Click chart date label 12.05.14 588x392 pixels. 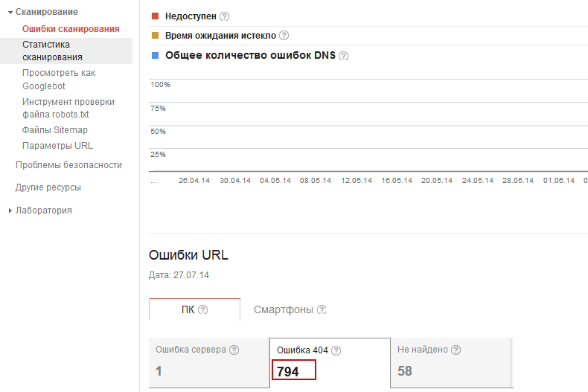coord(357,181)
